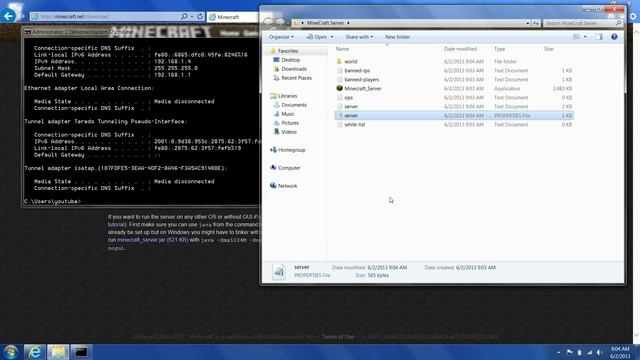
Task: Open the Terms of Use link
Action: tap(338, 337)
